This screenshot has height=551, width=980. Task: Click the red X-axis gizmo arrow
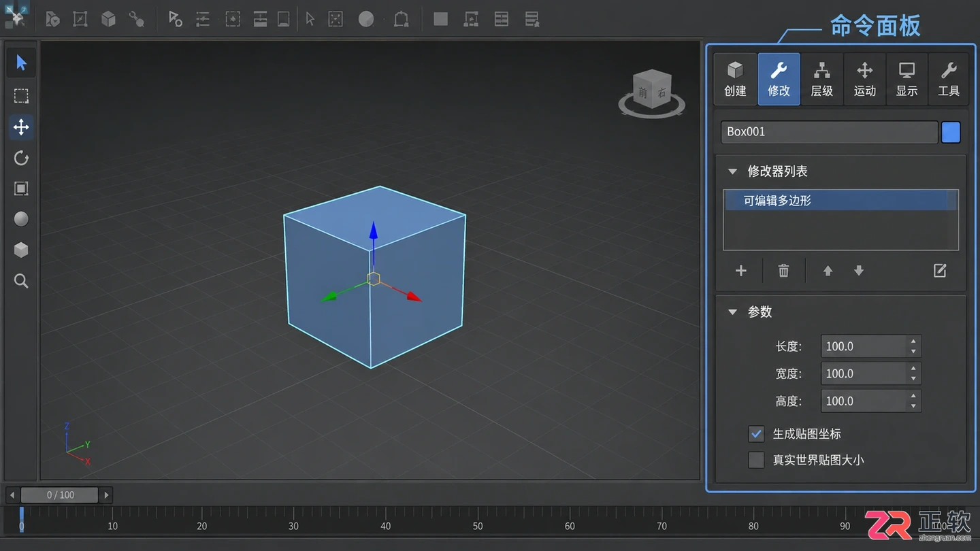tap(414, 297)
